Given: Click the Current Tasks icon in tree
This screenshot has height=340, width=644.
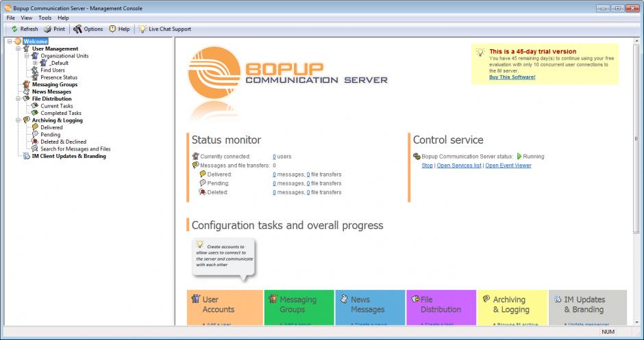Looking at the screenshot, I should click(35, 106).
